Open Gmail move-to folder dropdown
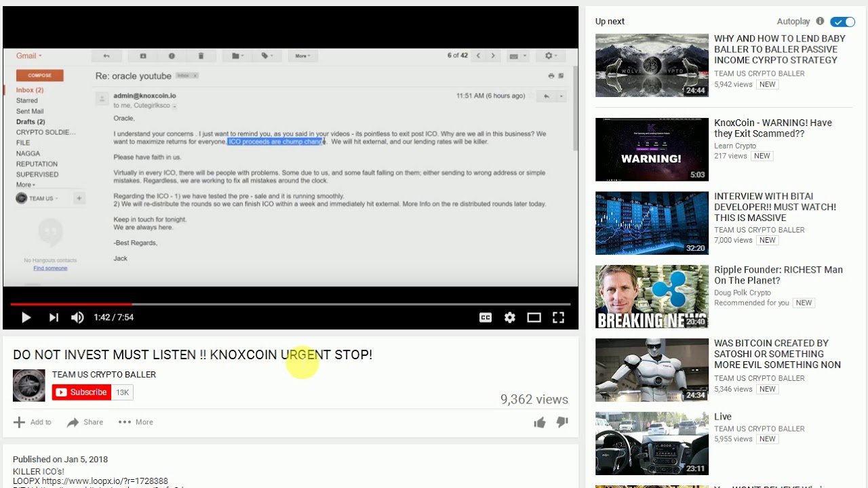The image size is (868, 488). pos(237,56)
